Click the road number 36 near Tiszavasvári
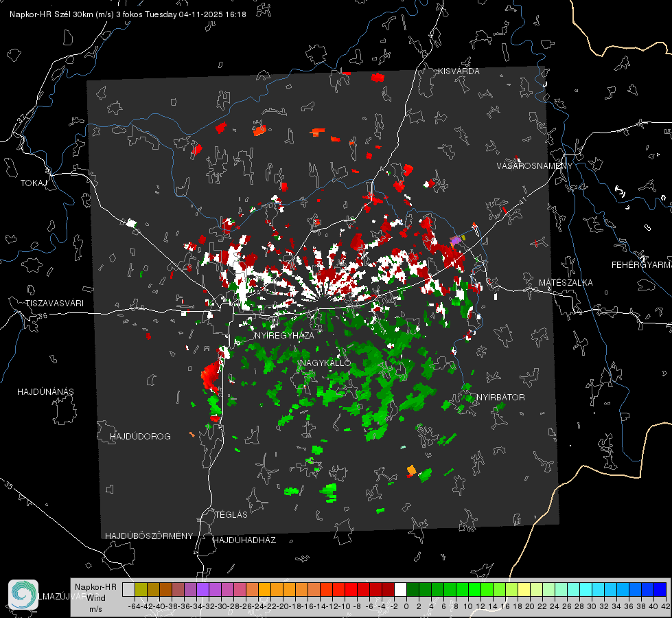 click(x=43, y=316)
